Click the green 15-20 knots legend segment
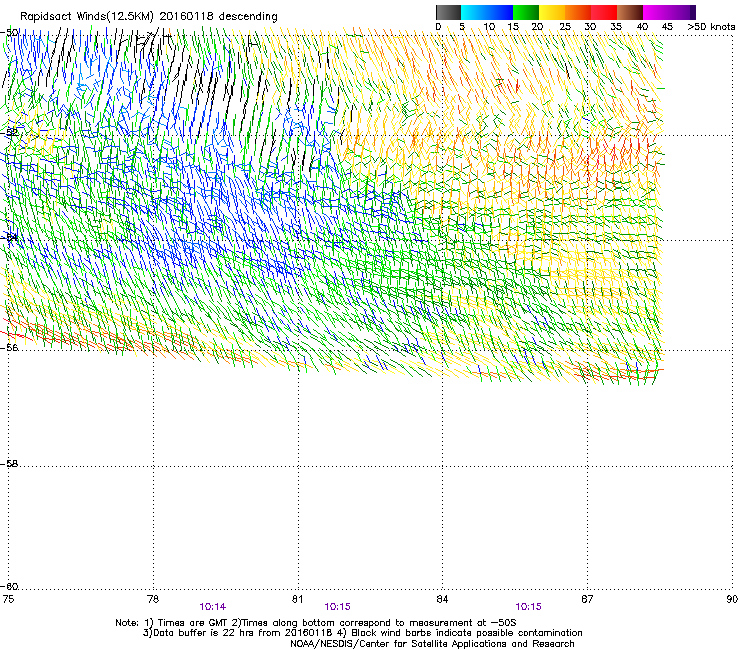Image resolution: width=740 pixels, height=650 pixels. [x=526, y=12]
